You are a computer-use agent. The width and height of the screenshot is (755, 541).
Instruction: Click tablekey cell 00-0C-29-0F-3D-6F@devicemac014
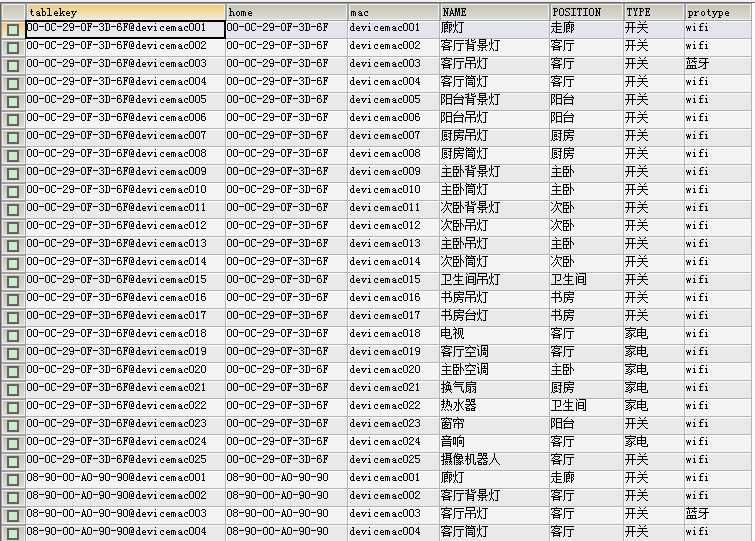(x=125, y=261)
